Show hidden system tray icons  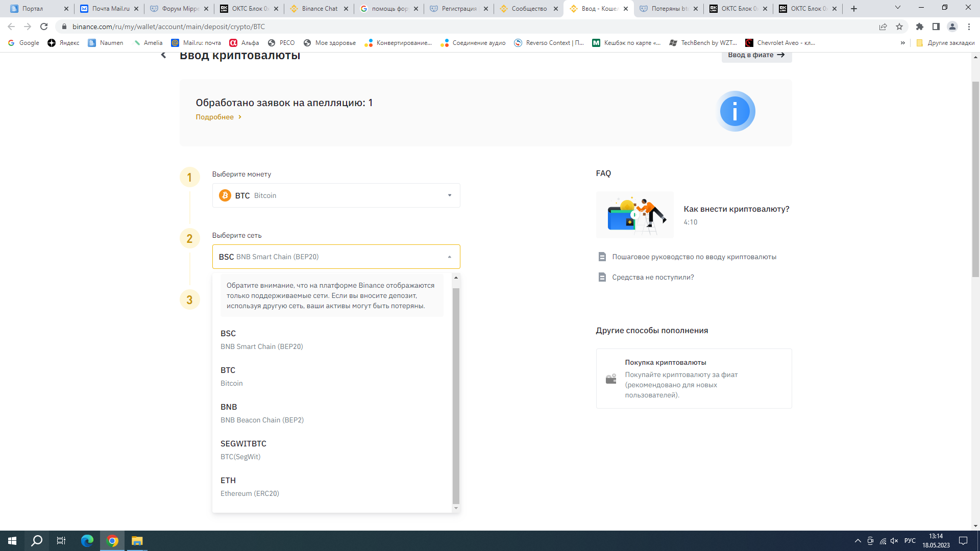point(858,541)
